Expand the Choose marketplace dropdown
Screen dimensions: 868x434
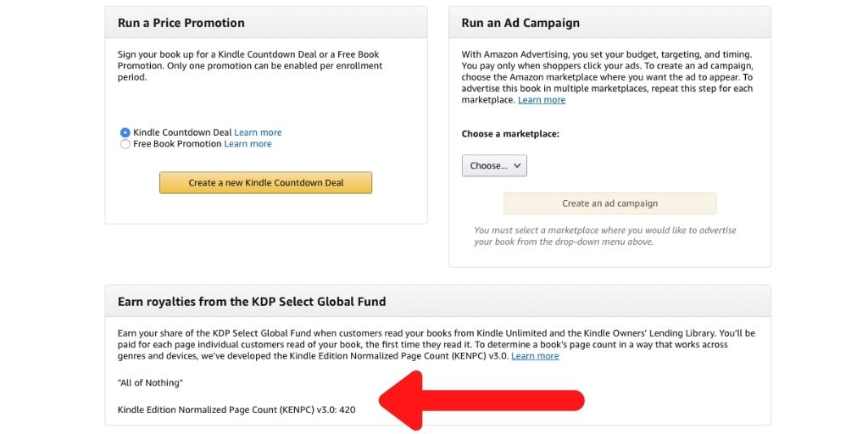pos(493,165)
